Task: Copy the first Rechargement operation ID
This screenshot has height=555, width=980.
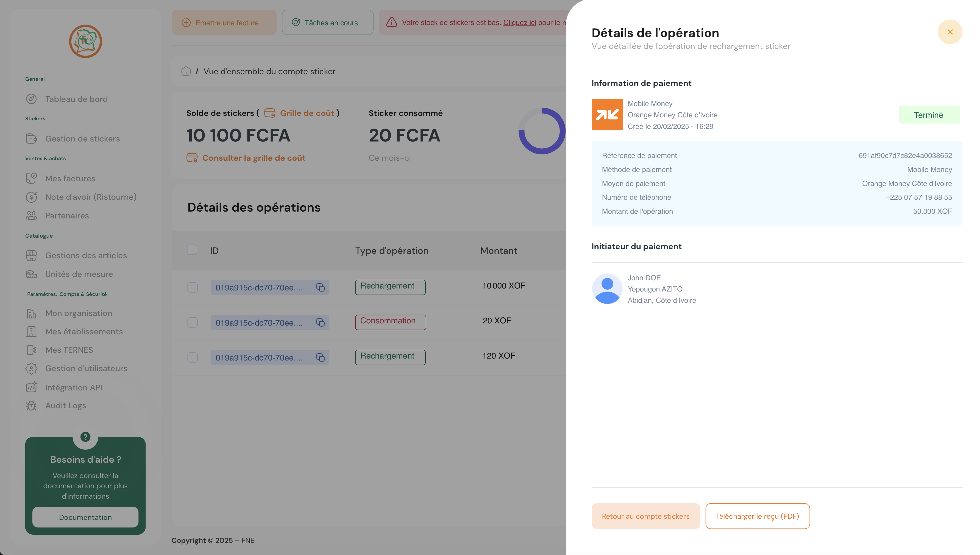Action: [x=320, y=287]
